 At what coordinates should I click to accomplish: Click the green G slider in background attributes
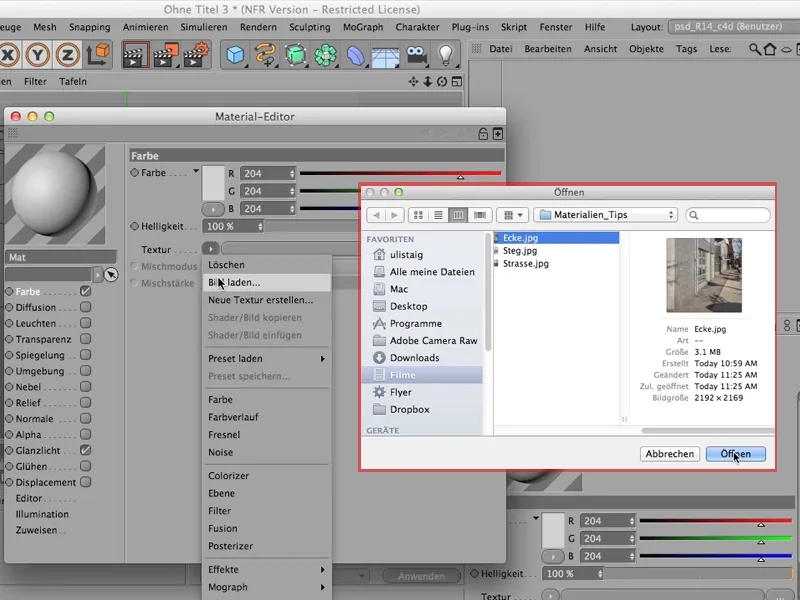[716, 539]
